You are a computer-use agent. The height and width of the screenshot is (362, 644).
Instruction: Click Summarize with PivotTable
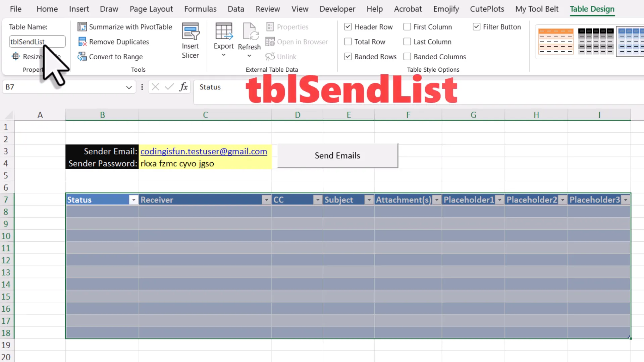click(125, 27)
